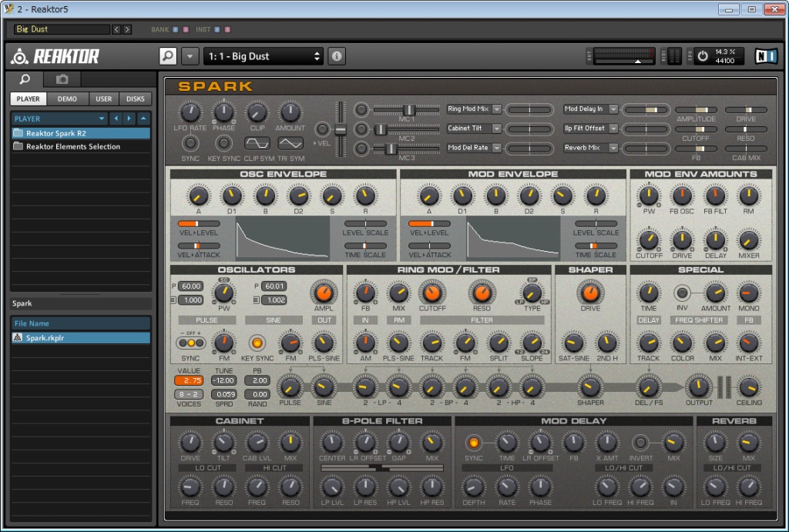Click the AMPLITUDE slider

coord(697,109)
